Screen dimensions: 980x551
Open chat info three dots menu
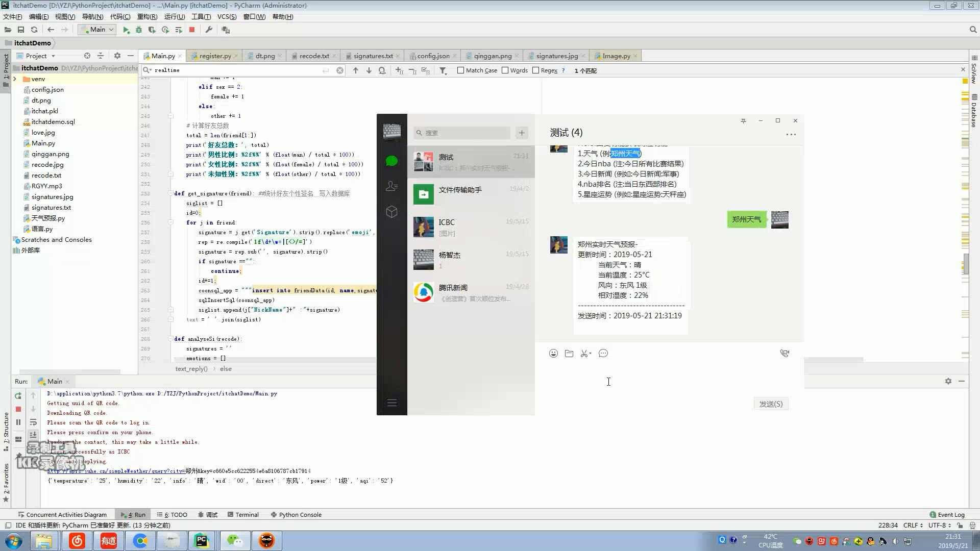791,135
